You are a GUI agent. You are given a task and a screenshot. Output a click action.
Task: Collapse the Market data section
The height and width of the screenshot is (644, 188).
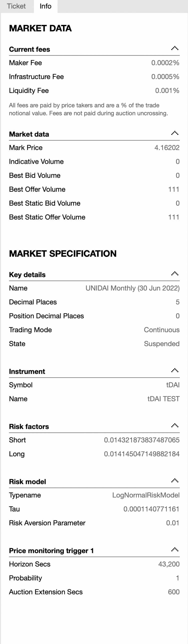(175, 133)
